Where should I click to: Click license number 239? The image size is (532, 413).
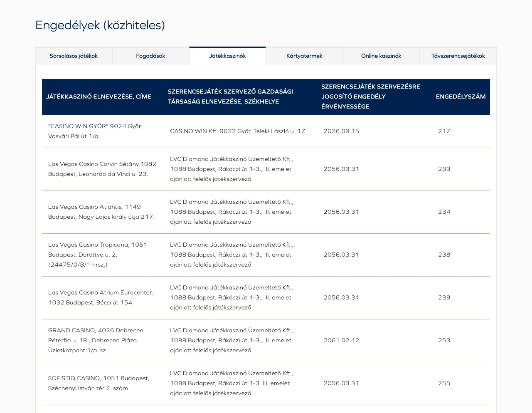click(x=444, y=298)
